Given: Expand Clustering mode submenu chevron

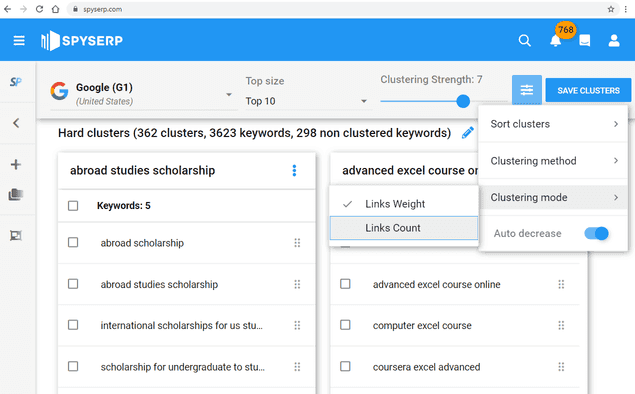Looking at the screenshot, I should (616, 198).
